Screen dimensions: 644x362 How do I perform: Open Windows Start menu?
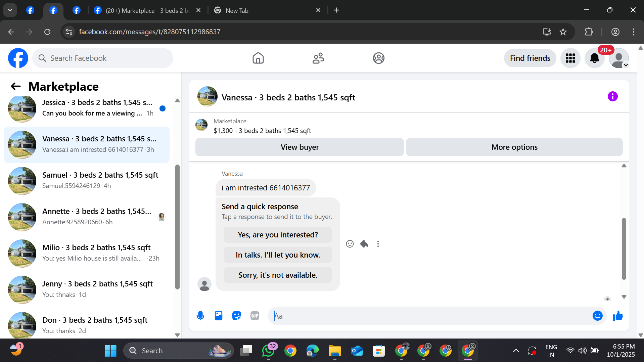point(110,351)
